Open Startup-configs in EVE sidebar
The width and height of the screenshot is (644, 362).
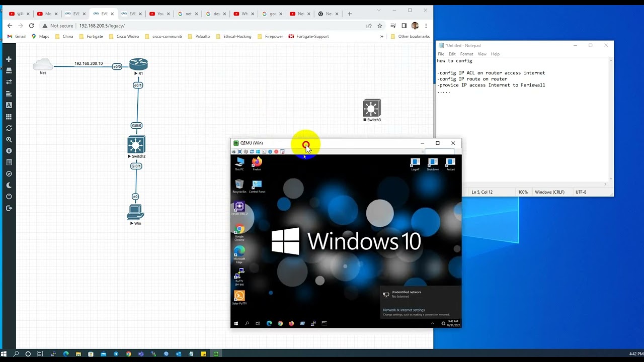click(x=9, y=94)
